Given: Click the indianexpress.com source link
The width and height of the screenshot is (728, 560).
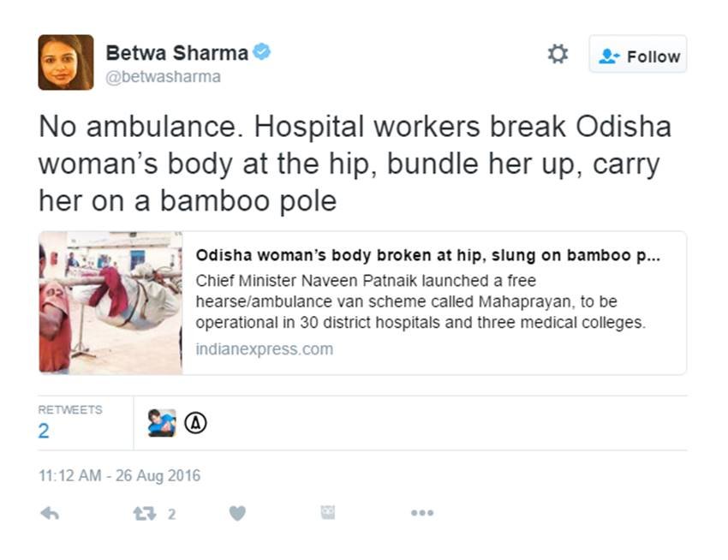Looking at the screenshot, I should (x=264, y=349).
